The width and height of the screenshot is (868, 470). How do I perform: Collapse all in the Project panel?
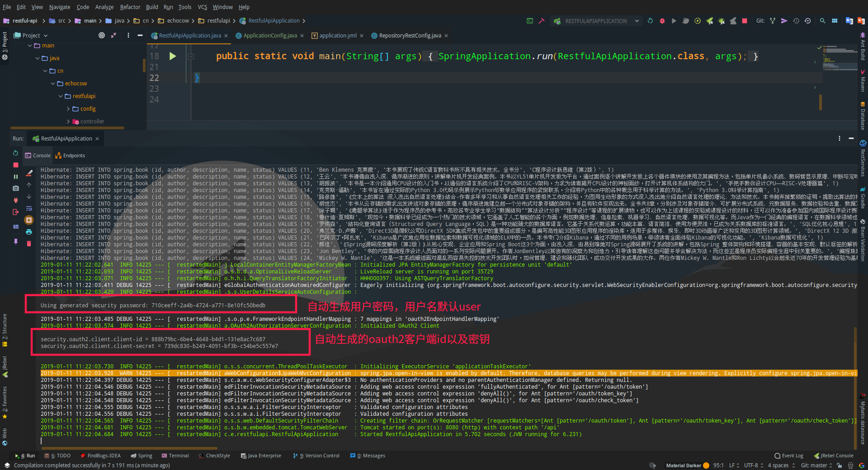click(x=114, y=35)
